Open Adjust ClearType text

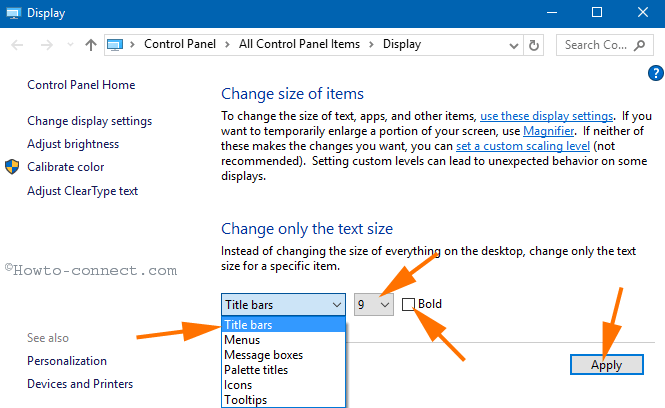click(x=82, y=191)
